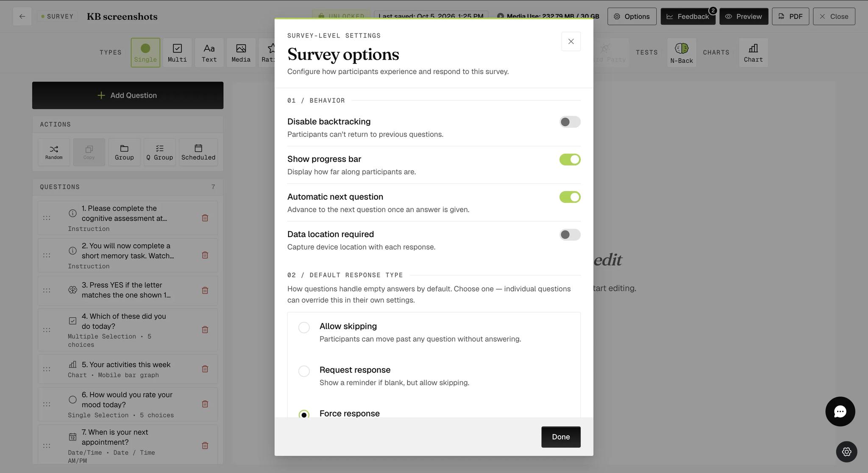Enable Data location required switch

pos(570,235)
